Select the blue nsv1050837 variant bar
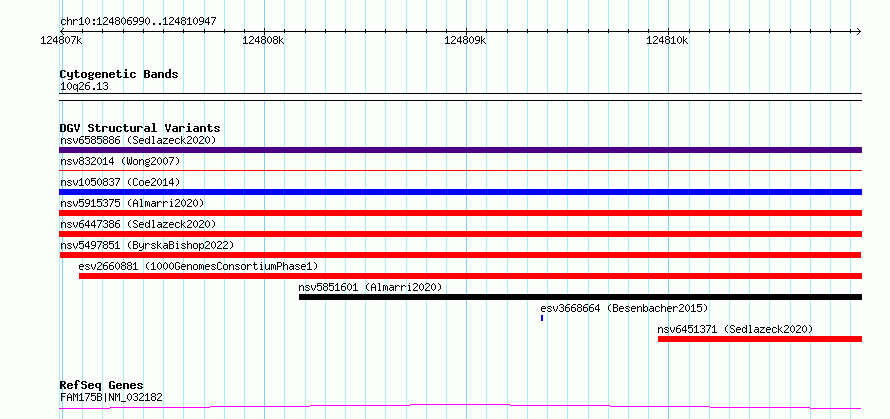This screenshot has height=419, width=890. 460,192
